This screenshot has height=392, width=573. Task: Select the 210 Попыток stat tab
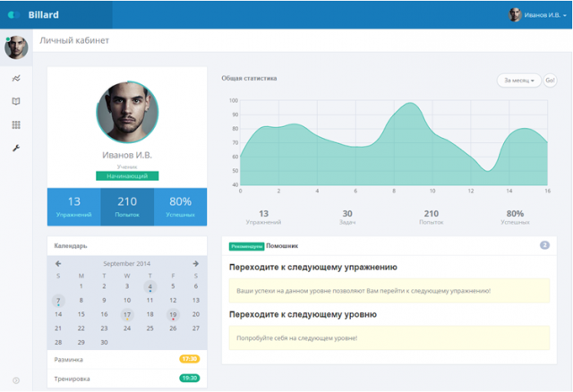point(127,207)
